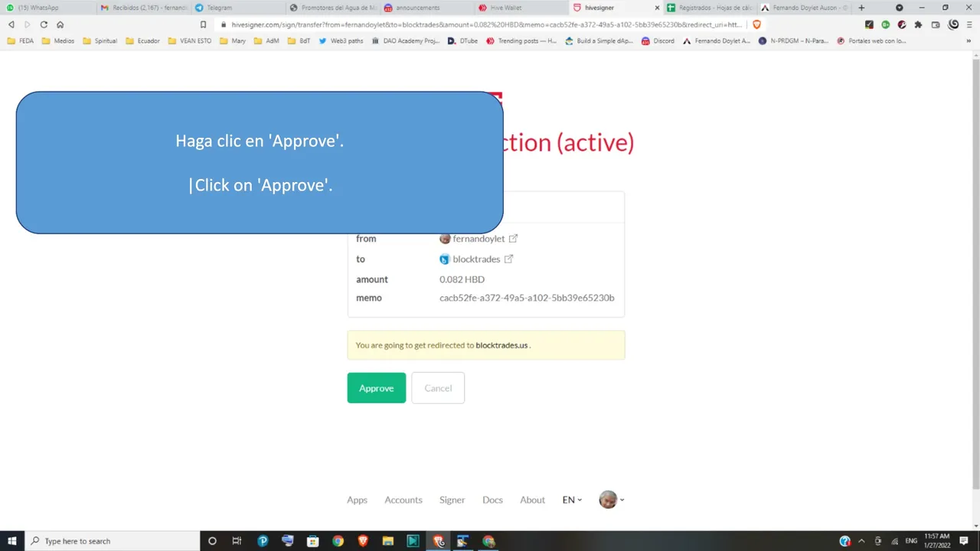This screenshot has width=980, height=551.
Task: Open the green extension icon in toolbar
Action: click(885, 24)
